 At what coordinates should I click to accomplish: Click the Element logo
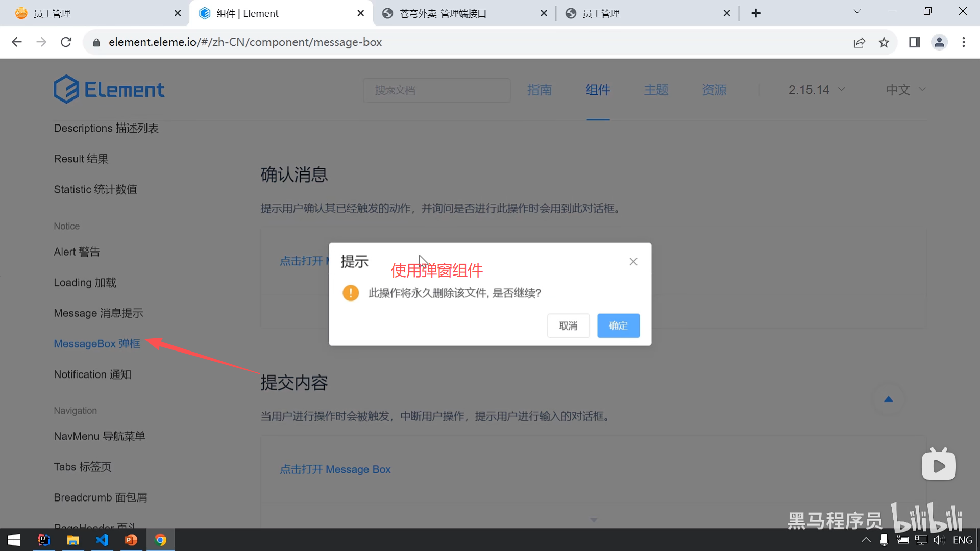pos(109,90)
